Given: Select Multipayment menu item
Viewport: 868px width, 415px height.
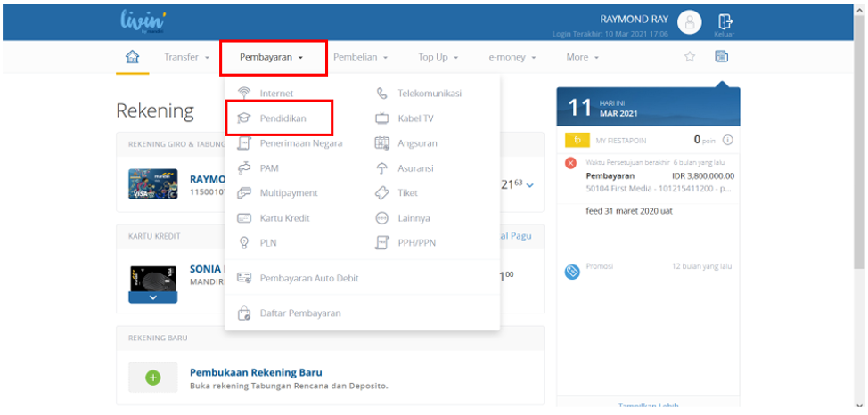Looking at the screenshot, I should 289,192.
